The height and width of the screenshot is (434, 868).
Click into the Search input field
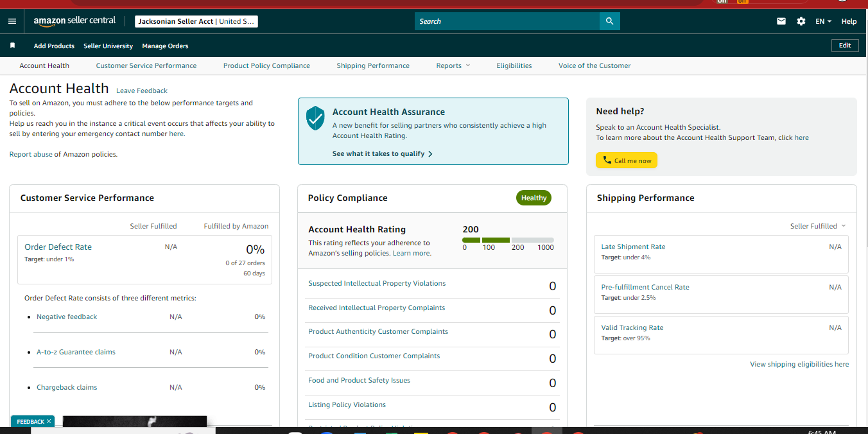pos(507,21)
